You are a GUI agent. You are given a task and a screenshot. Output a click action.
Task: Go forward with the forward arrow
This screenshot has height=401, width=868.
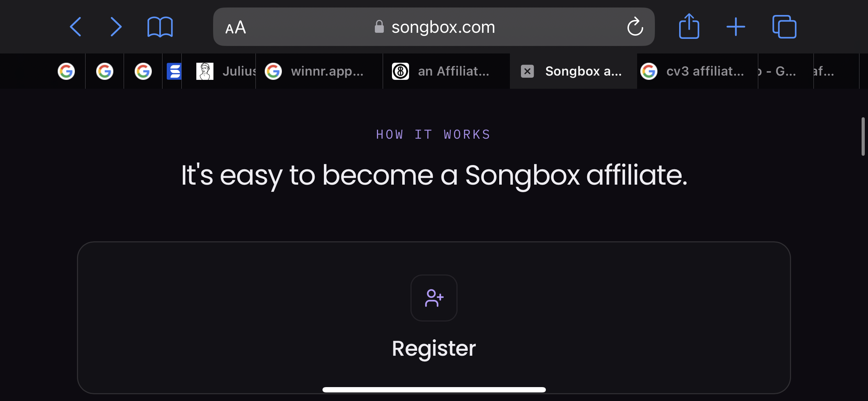click(116, 27)
